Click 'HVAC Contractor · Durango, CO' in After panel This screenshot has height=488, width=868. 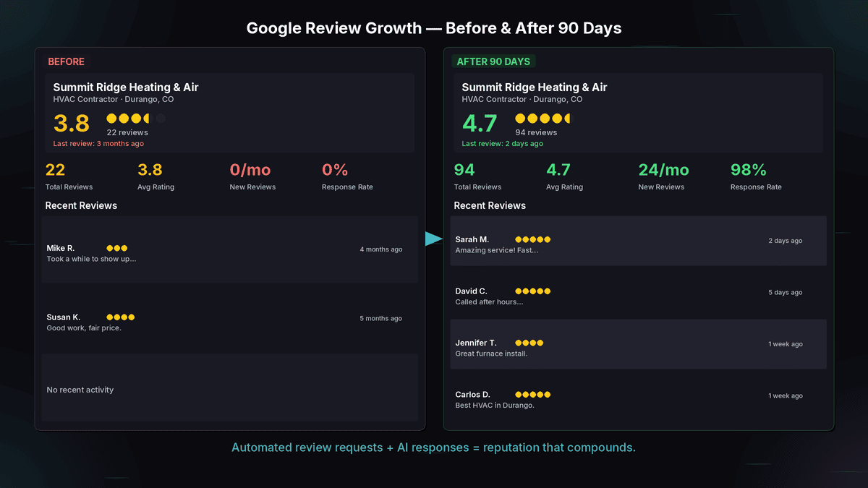point(522,100)
